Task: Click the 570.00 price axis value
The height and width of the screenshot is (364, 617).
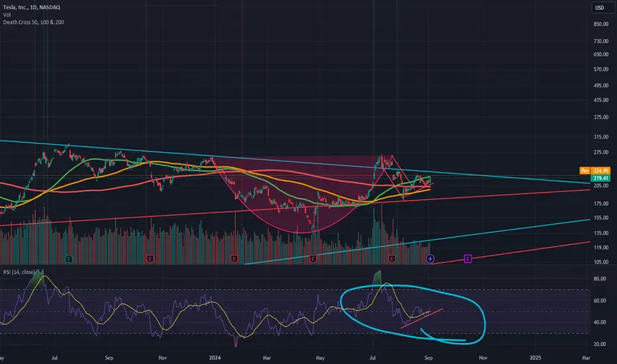Action: 601,69
